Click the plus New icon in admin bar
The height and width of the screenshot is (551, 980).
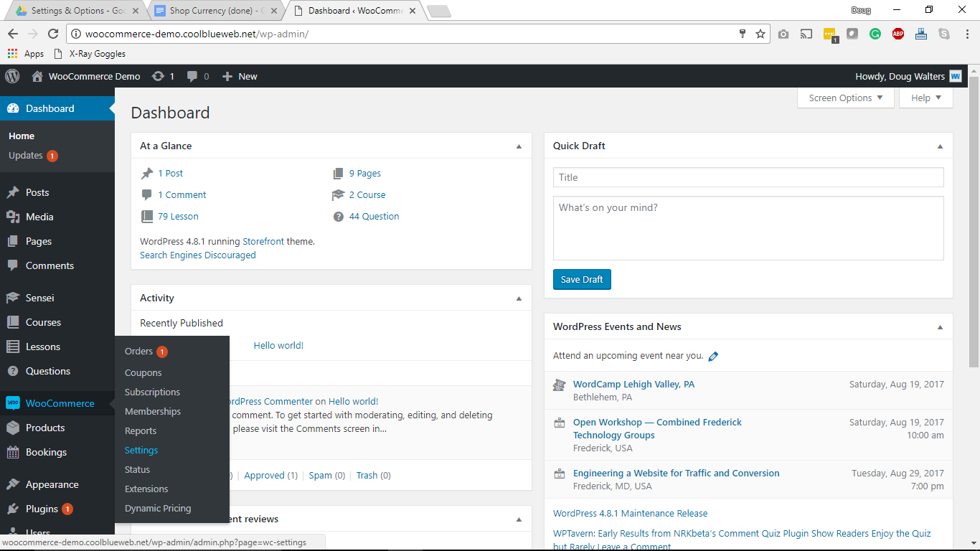[x=227, y=77]
